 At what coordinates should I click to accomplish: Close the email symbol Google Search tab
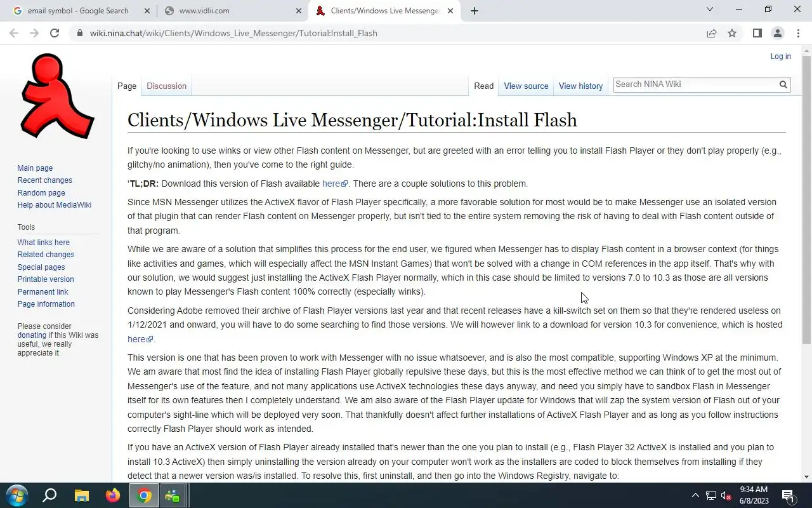147,11
